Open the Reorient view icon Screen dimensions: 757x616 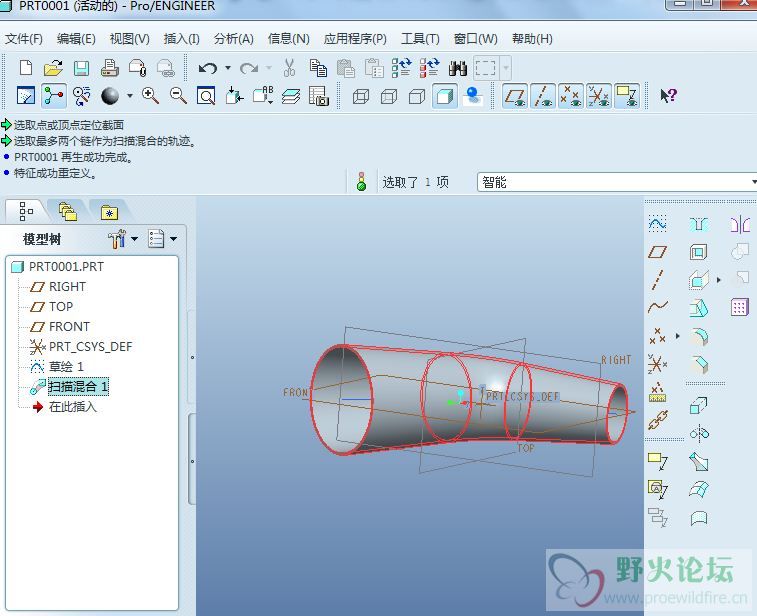(x=234, y=96)
